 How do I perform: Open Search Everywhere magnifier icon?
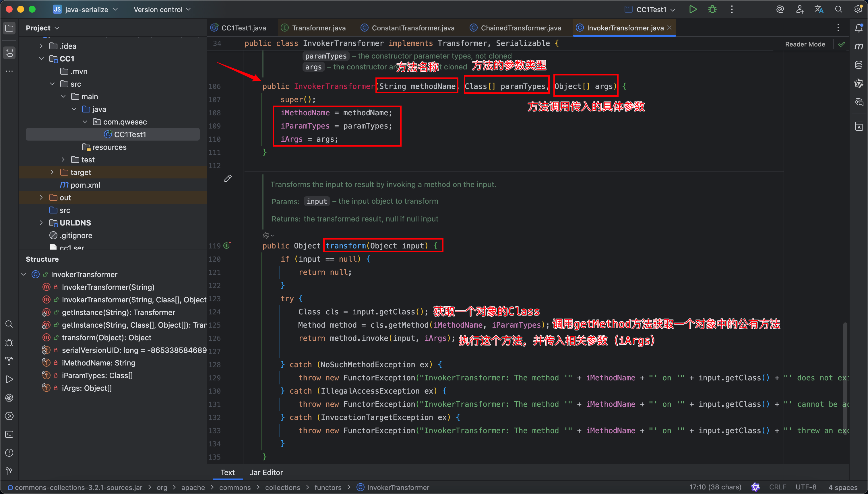pyautogui.click(x=838, y=9)
